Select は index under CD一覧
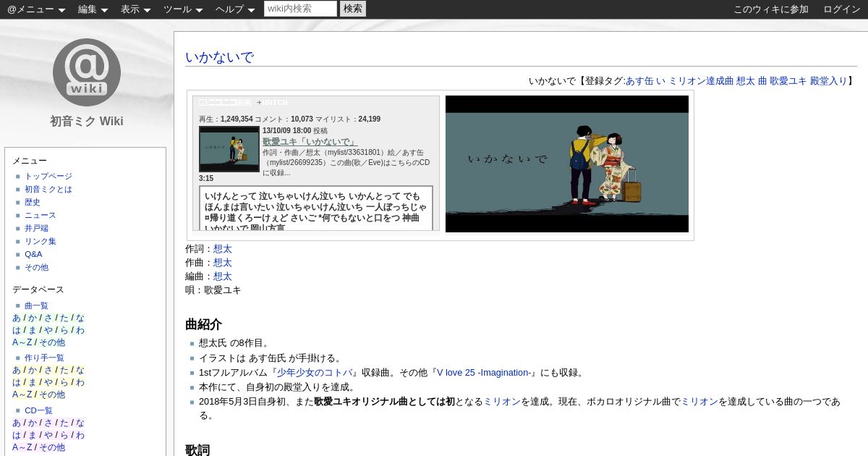 [x=17, y=435]
